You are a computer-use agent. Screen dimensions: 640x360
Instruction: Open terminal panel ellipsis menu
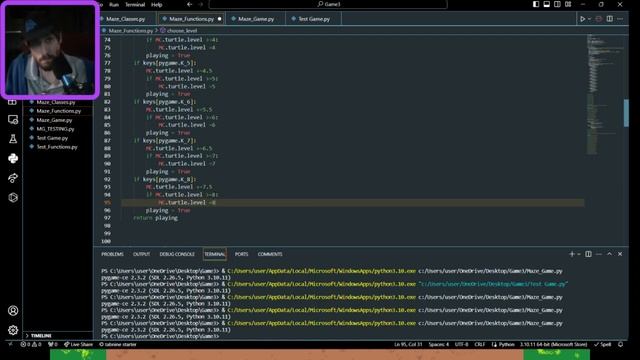pos(599,254)
